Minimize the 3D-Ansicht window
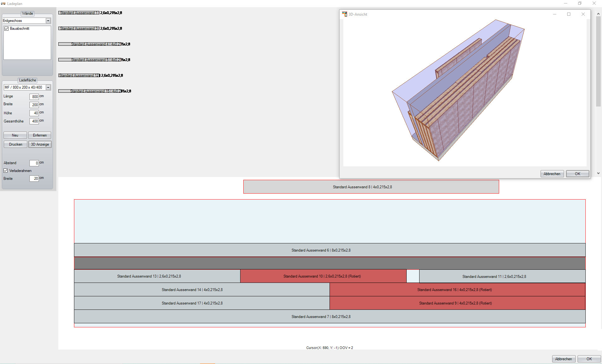 pyautogui.click(x=555, y=14)
